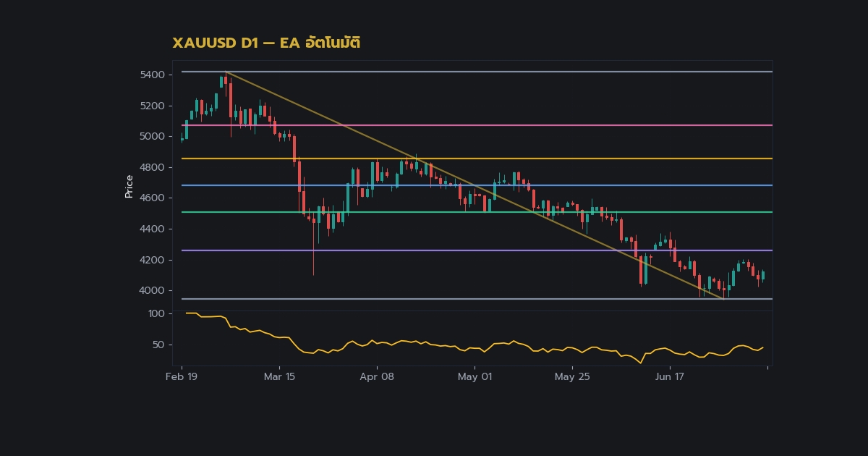Click the descending diagonal trendline
868x456 pixels.
[475, 185]
